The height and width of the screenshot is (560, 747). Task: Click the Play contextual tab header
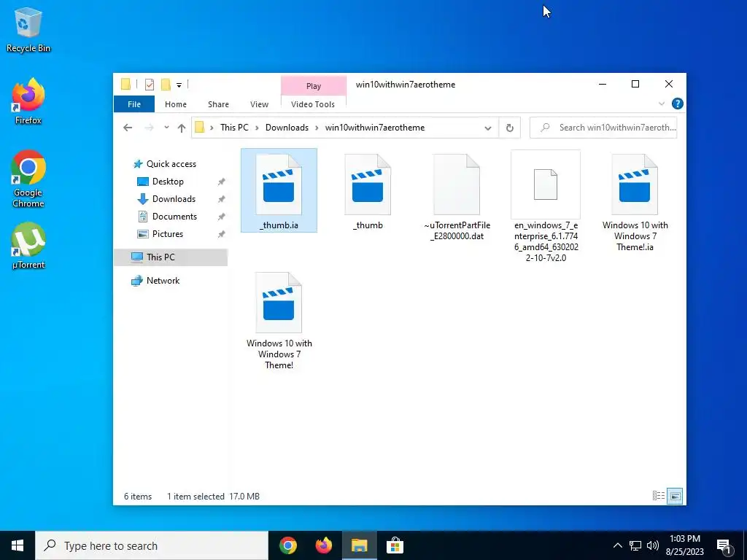click(314, 86)
